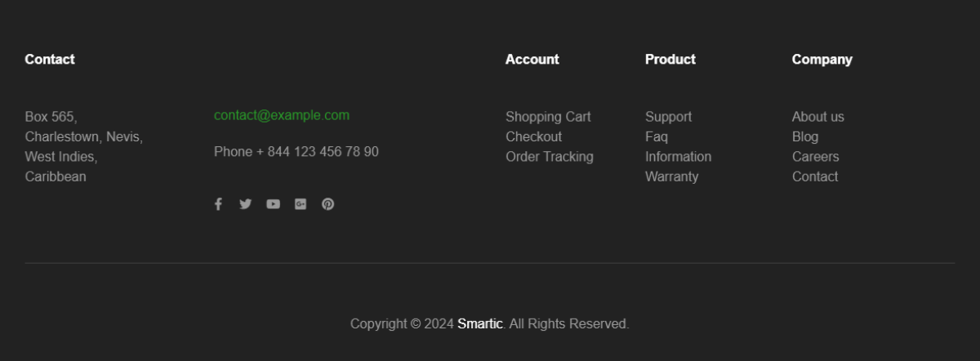This screenshot has width=980, height=361.
Task: Click the Careers link
Action: (815, 157)
